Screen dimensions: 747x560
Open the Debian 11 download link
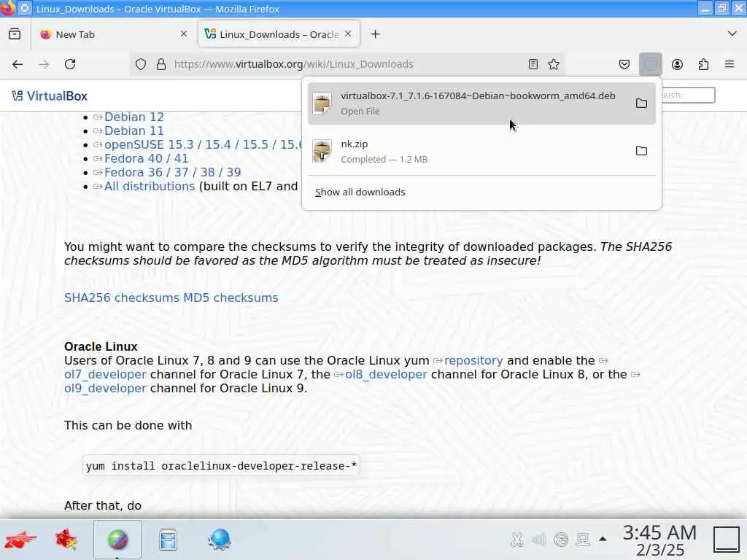[x=134, y=131]
